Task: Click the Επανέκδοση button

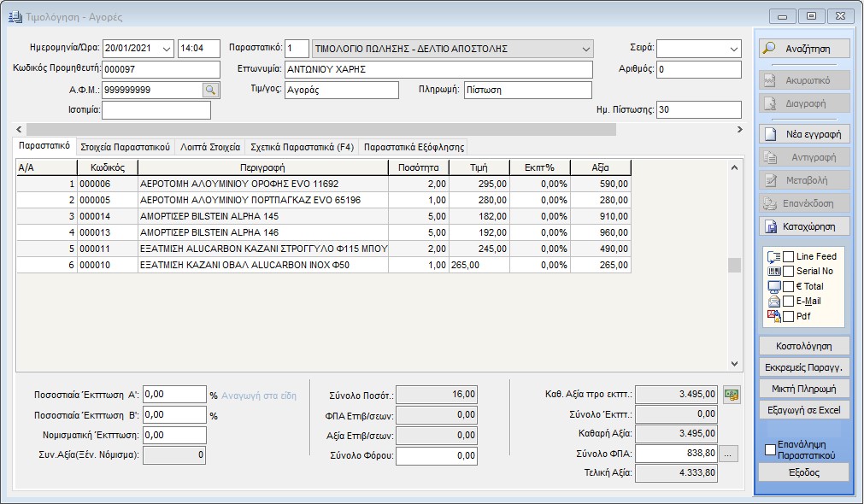Action: (803, 203)
